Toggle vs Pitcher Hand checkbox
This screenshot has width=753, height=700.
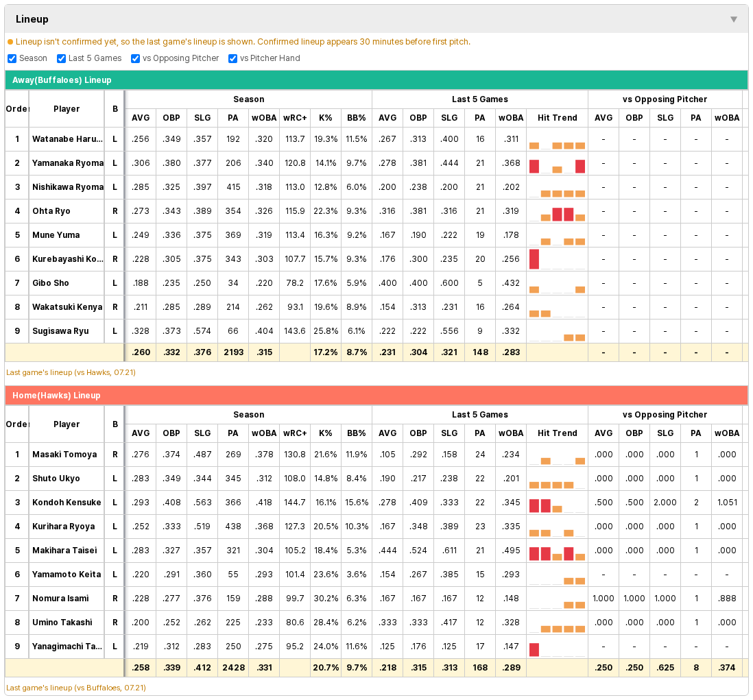pyautogui.click(x=233, y=58)
